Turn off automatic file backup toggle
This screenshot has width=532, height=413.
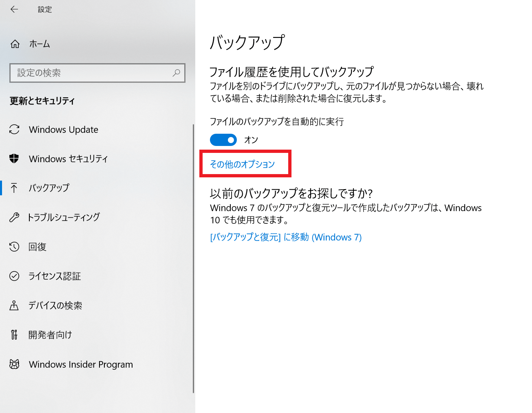223,140
